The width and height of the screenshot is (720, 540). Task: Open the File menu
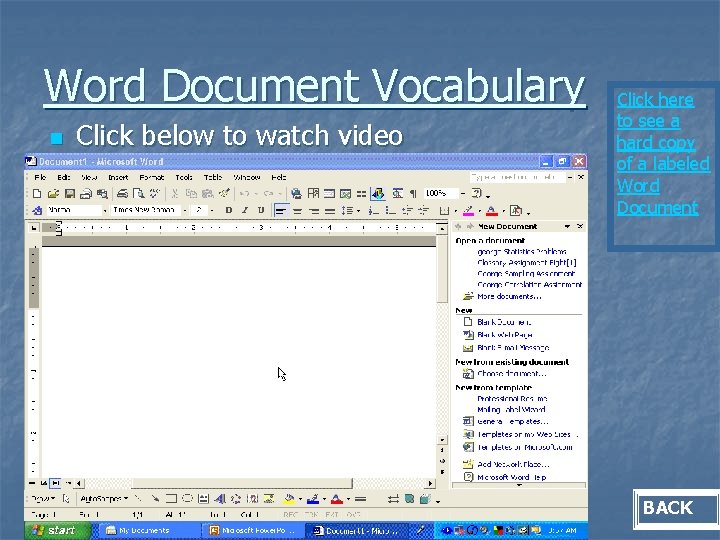pos(40,177)
